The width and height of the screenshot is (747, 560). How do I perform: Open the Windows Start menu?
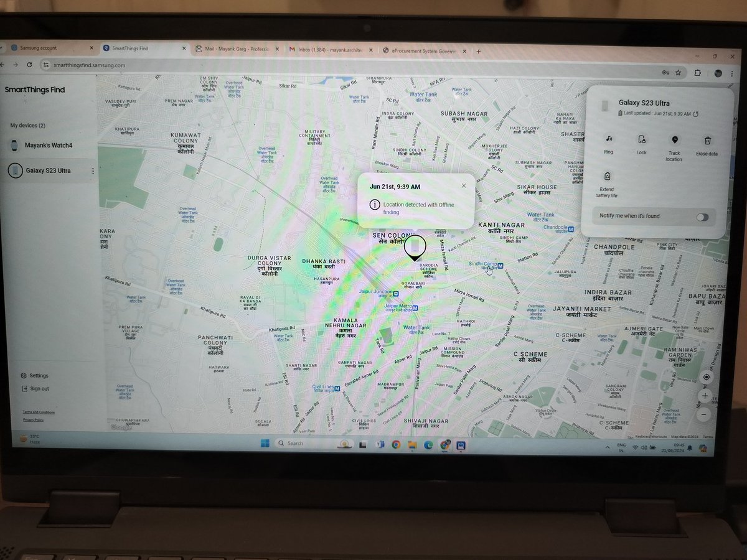(x=265, y=443)
